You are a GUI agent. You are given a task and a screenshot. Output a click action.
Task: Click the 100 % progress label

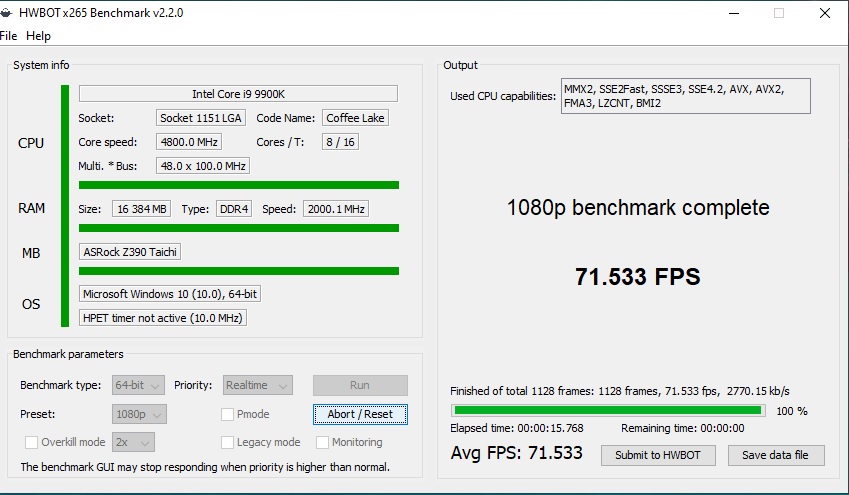click(x=792, y=411)
